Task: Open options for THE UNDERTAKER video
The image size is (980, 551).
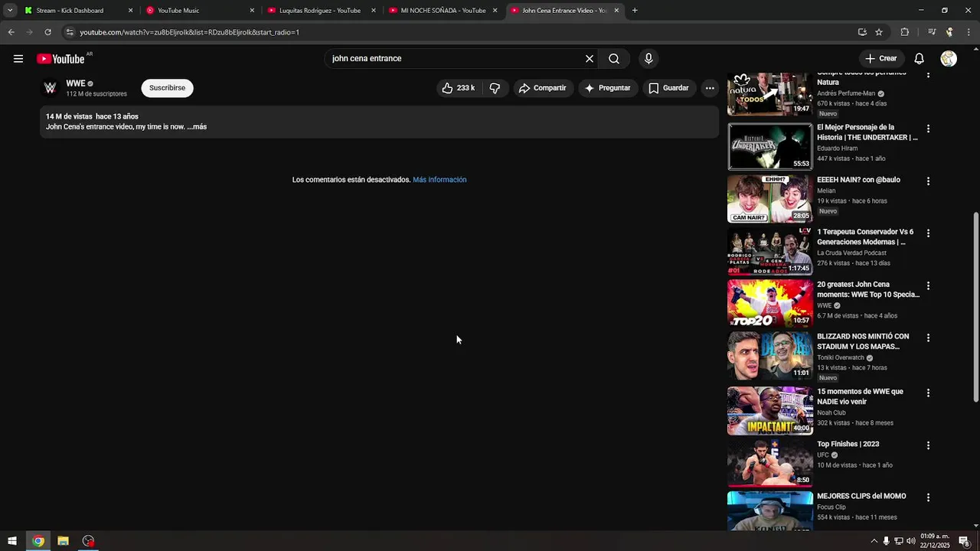Action: tap(928, 129)
